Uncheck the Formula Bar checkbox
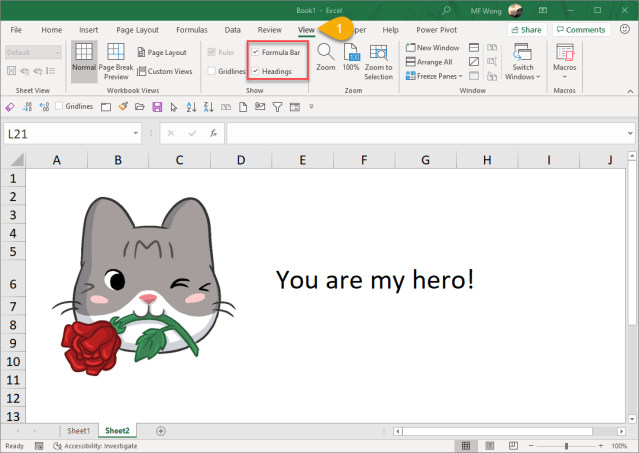Viewport: 639px width, 453px height. click(256, 52)
